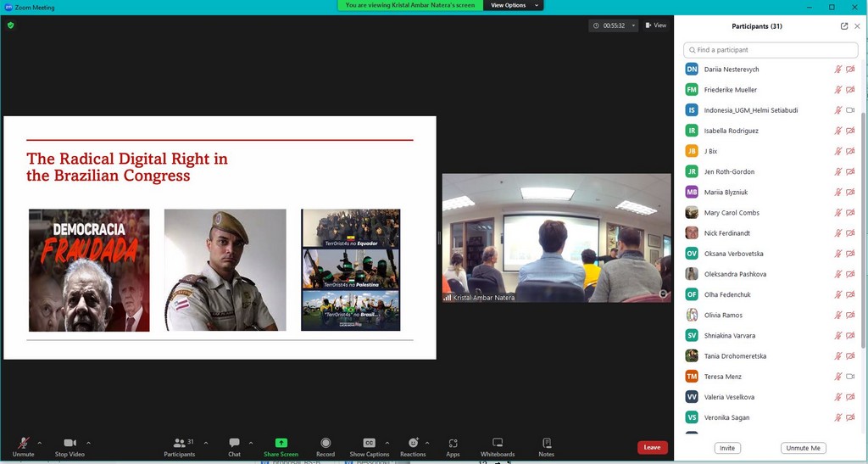Click the Invite button
The image size is (868, 464).
click(x=726, y=448)
